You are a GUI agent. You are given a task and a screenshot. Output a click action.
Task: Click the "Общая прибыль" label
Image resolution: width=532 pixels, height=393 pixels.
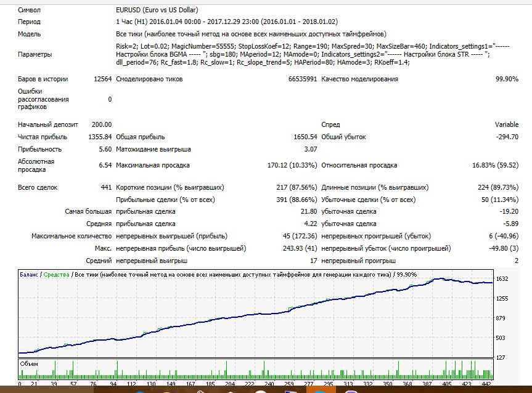click(x=140, y=137)
